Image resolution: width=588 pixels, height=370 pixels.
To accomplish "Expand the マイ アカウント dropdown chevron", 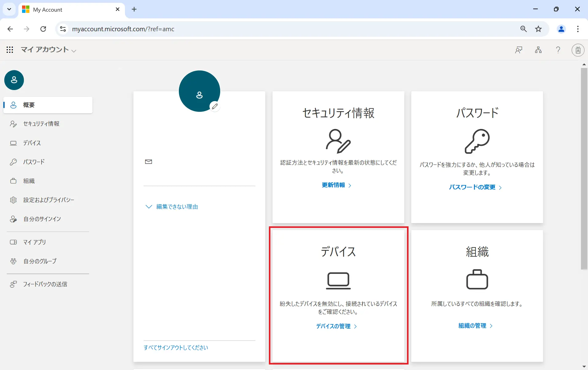I will (x=74, y=51).
